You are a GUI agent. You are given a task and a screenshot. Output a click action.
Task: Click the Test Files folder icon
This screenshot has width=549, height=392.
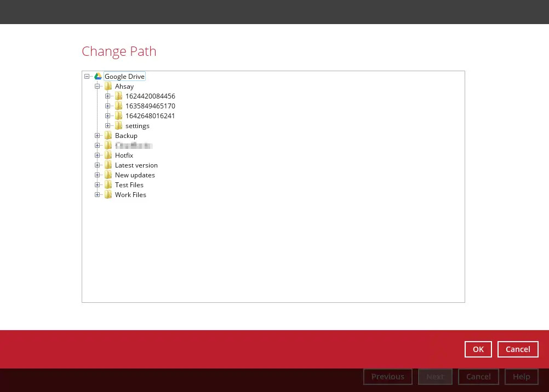tap(108, 185)
